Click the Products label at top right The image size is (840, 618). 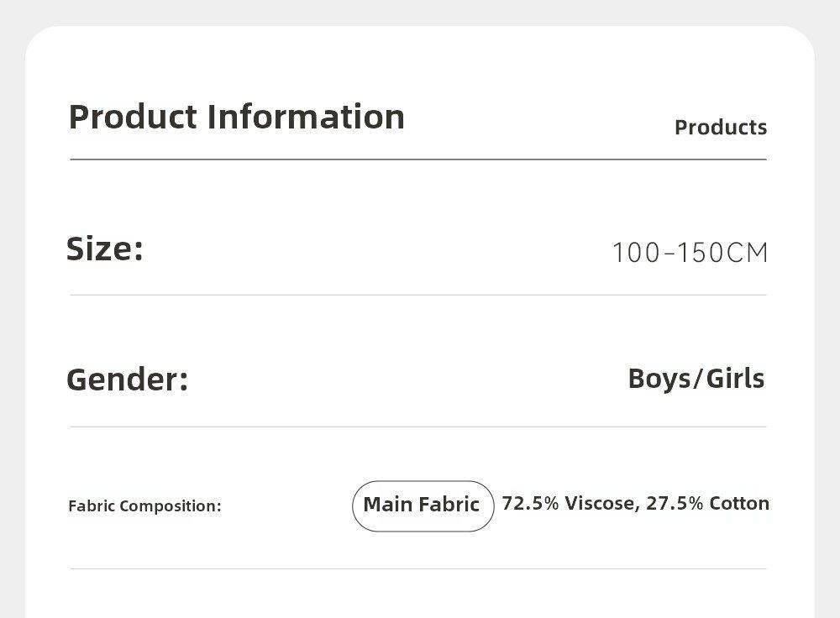[x=721, y=128]
